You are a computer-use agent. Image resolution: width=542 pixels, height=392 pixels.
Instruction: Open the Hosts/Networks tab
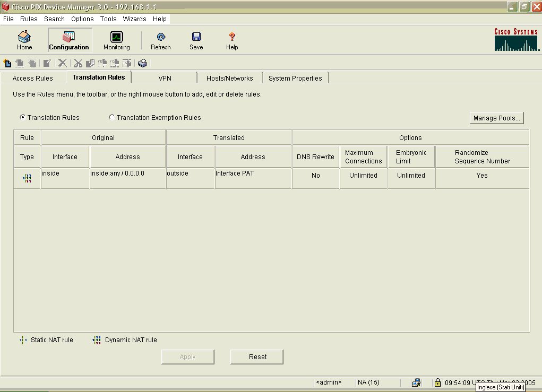click(229, 78)
